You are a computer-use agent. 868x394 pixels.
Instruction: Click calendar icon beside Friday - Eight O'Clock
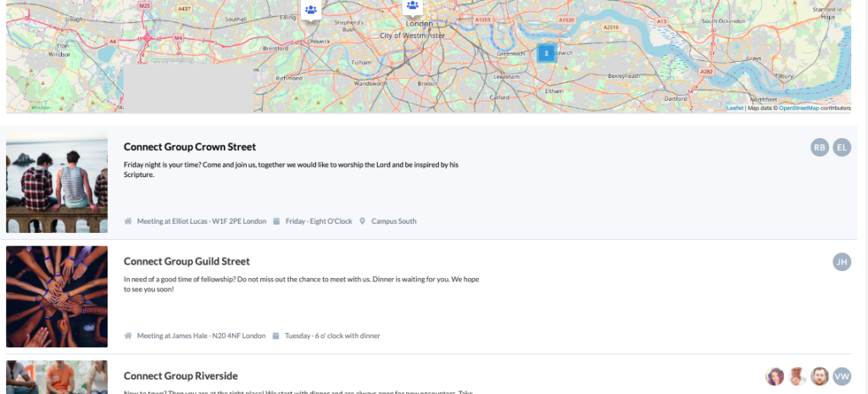tap(276, 221)
